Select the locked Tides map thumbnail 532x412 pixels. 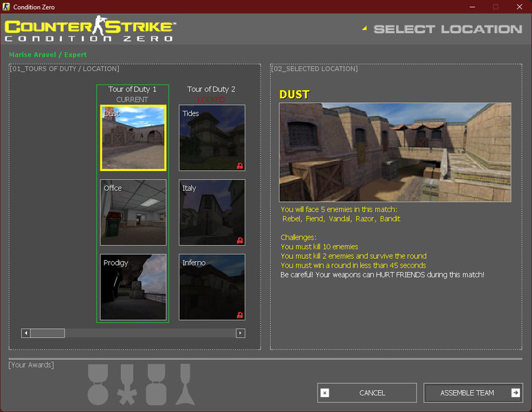click(212, 137)
